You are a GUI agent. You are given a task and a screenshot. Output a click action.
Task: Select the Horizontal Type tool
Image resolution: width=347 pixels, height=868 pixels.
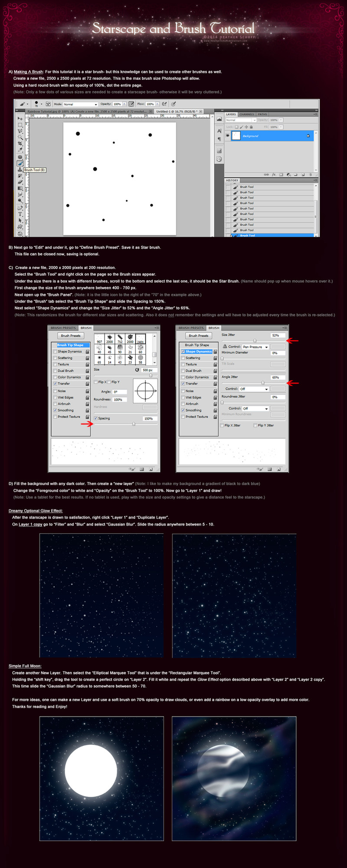[20, 214]
